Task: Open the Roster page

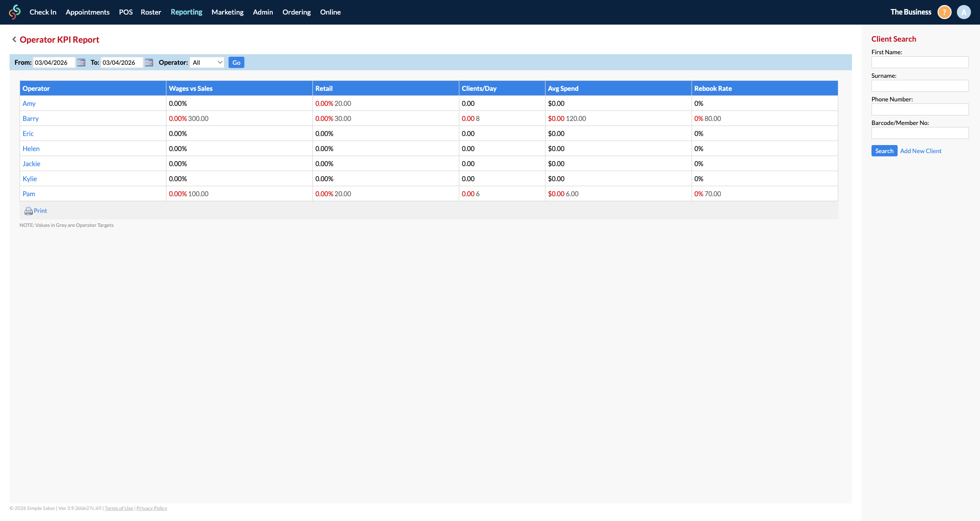Action: [x=151, y=12]
